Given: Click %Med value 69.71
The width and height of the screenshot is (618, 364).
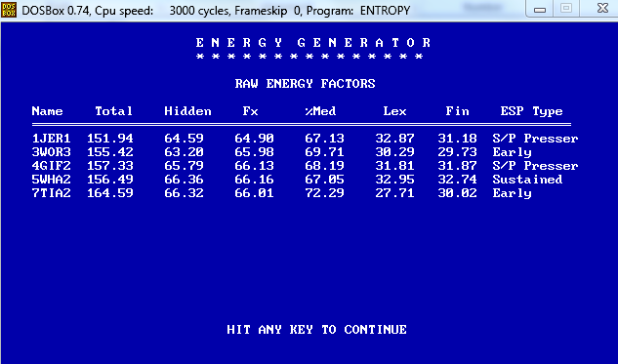Looking at the screenshot, I should pos(324,152).
